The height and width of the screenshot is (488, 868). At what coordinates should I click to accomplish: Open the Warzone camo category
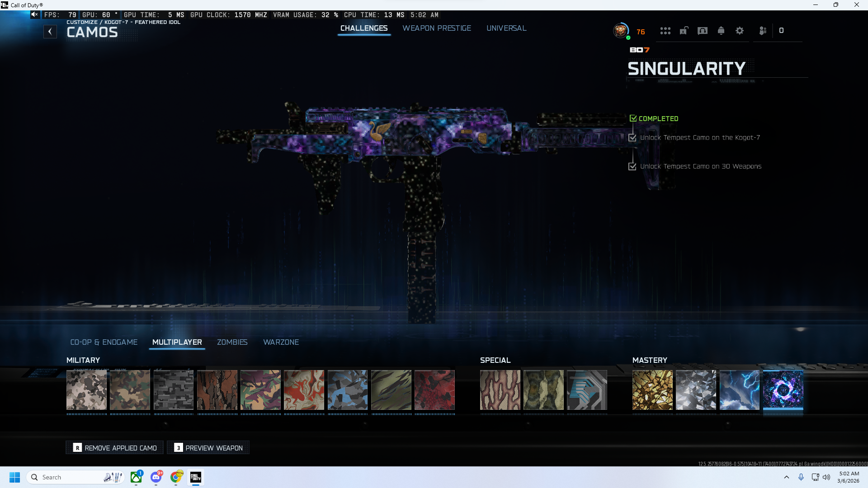tap(281, 342)
